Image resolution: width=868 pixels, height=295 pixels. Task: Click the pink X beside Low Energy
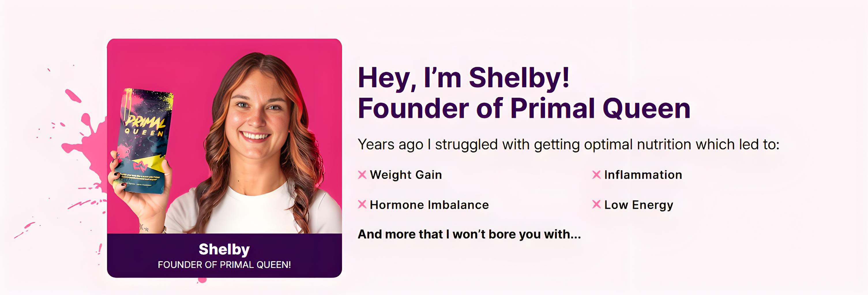(596, 205)
